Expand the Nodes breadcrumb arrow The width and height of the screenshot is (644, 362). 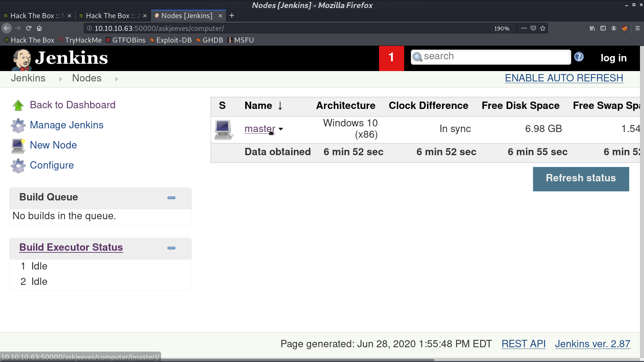(116, 79)
